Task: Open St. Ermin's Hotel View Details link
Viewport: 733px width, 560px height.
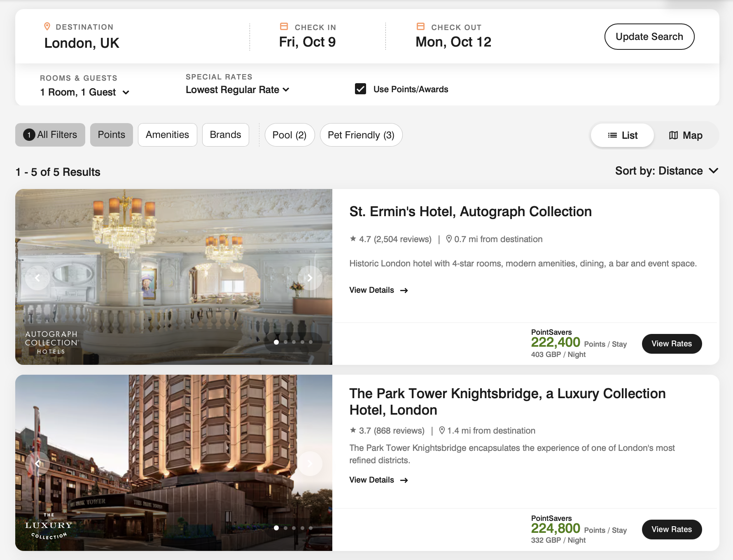Action: click(379, 290)
